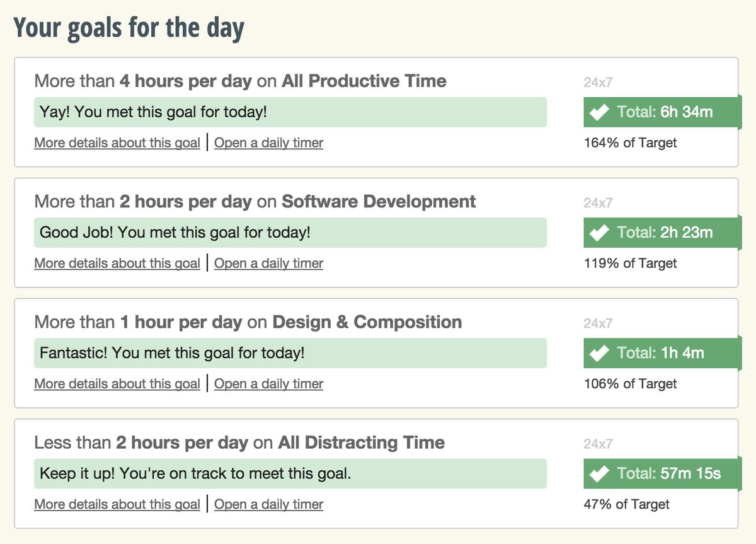Click checkmark icon on Design & Composition total
Viewport: 756px width, 544px height.
coord(599,353)
